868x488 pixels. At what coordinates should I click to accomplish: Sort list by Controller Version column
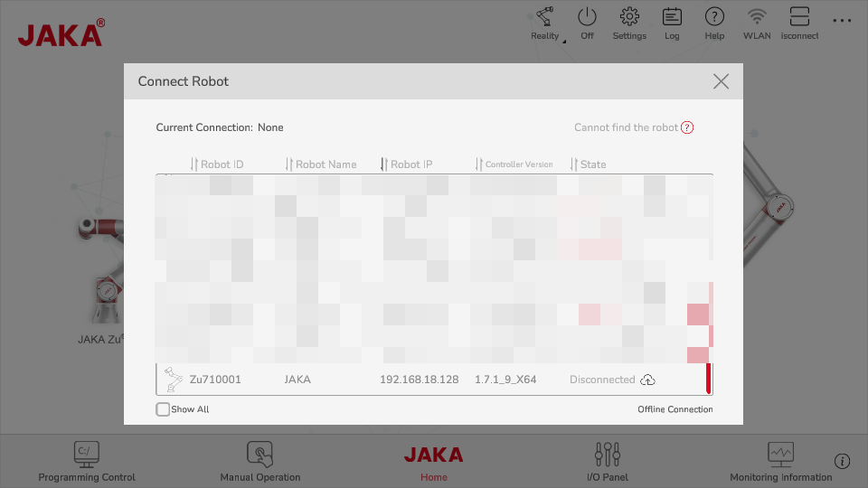tap(514, 164)
